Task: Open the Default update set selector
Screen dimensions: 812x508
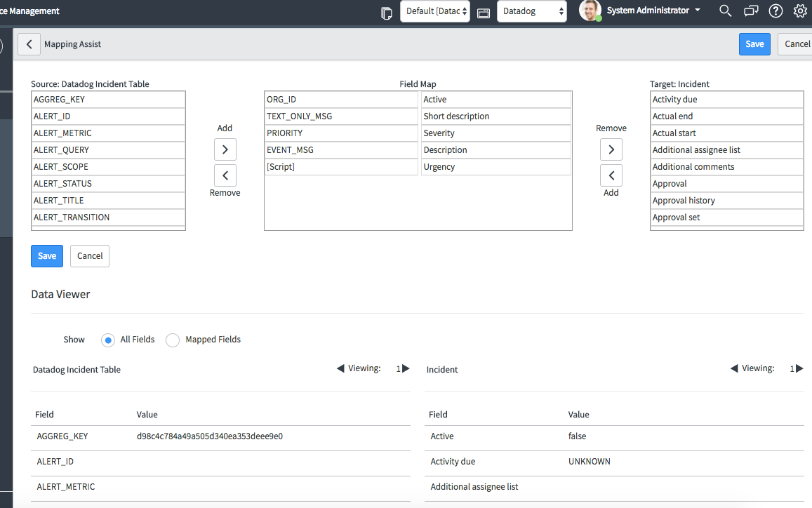Action: [x=434, y=11]
